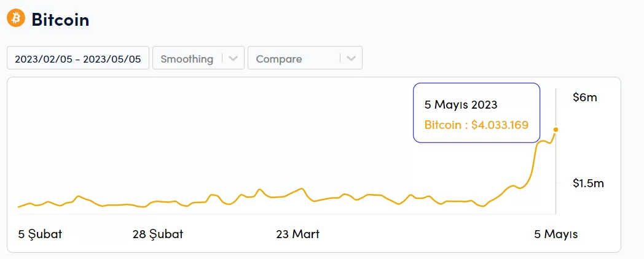Select the orange data point at chart end

(x=556, y=129)
